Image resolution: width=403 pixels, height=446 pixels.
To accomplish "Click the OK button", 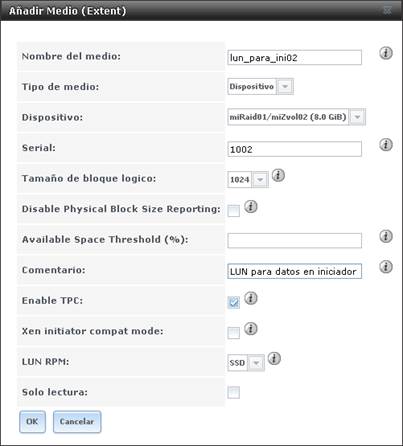I will tap(32, 422).
